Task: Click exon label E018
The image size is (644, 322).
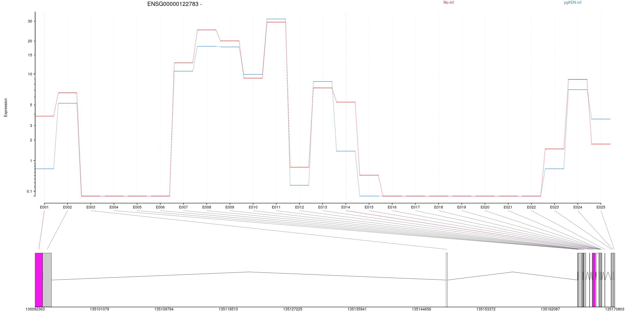Action: tap(438, 207)
